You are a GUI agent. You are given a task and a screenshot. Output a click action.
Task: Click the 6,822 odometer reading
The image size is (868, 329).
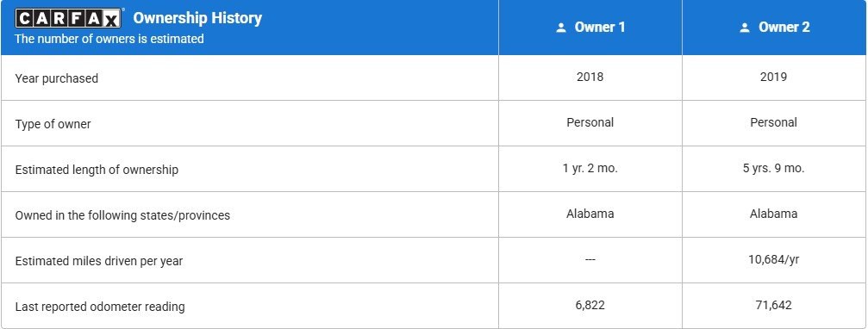(590, 305)
